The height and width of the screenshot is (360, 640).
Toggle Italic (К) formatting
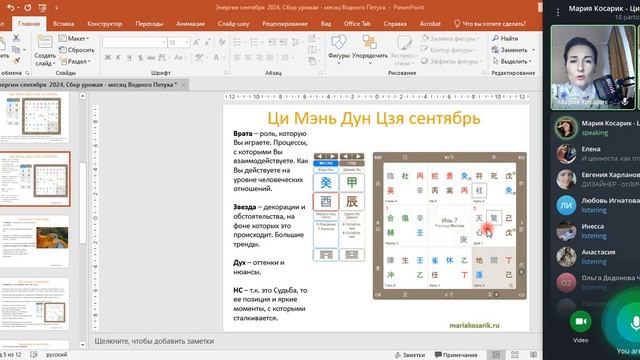[118, 58]
